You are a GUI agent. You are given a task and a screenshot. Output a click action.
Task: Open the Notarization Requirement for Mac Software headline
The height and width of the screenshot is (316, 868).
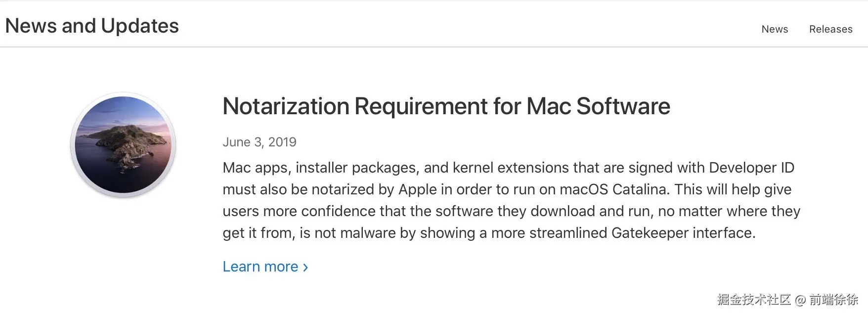446,106
